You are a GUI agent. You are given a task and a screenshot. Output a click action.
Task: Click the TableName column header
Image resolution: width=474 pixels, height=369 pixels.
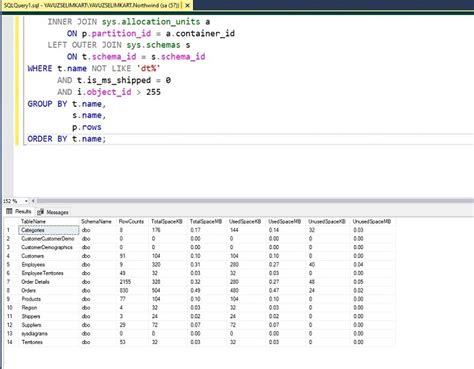tap(49, 221)
